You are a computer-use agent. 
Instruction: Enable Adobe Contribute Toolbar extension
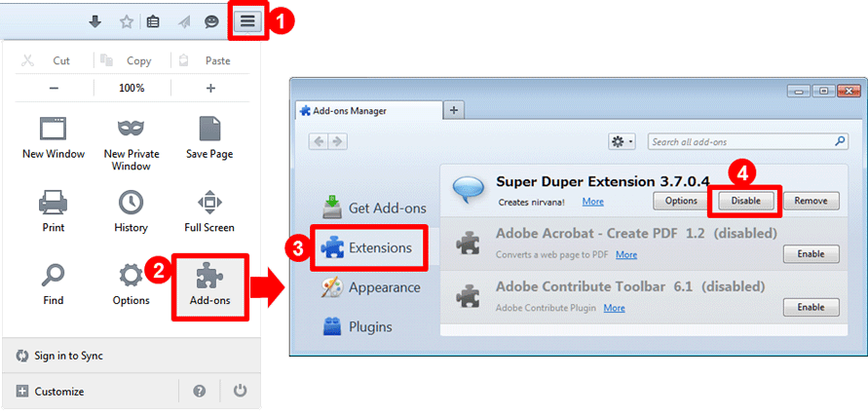(x=811, y=307)
